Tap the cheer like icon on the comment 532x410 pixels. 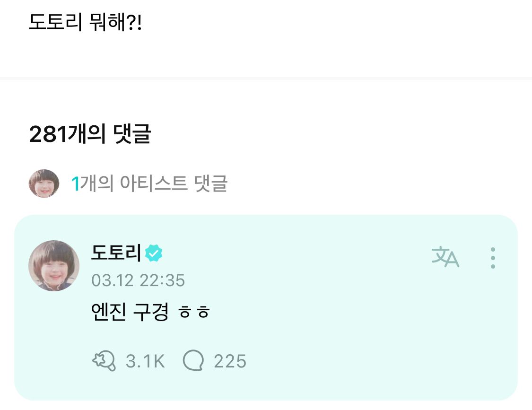(x=104, y=362)
